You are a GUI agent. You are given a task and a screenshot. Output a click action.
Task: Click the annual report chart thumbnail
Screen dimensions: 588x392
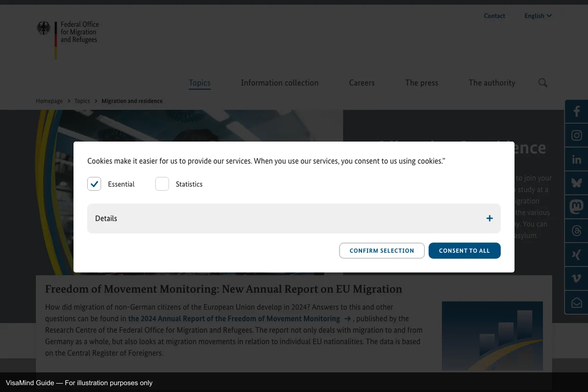[492, 336]
